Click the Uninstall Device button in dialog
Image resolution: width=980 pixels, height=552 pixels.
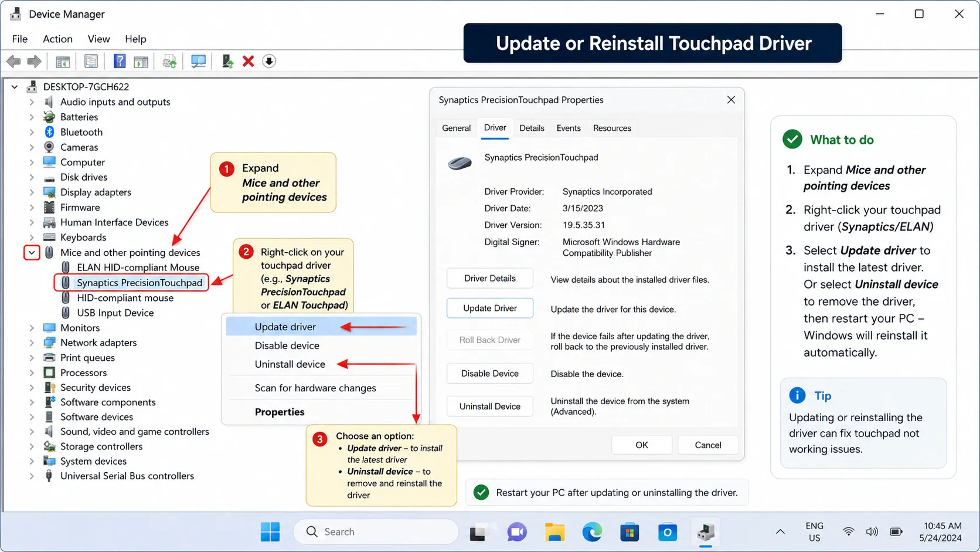[x=490, y=406]
